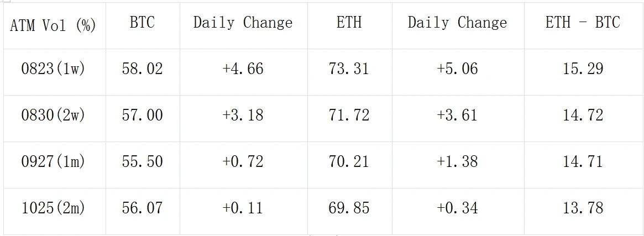Click the ATM Vol (%) header cell
644x236 pixels.
point(53,25)
